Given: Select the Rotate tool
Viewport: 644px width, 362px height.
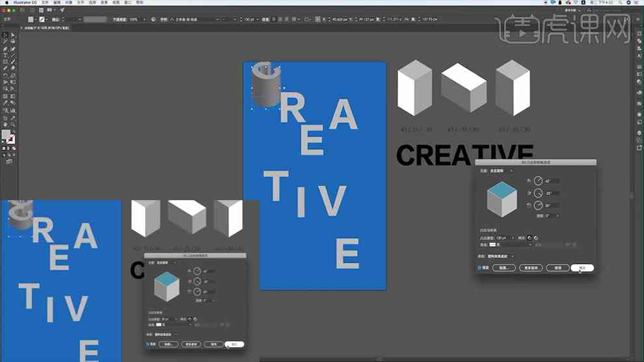Looking at the screenshot, I should [5, 75].
